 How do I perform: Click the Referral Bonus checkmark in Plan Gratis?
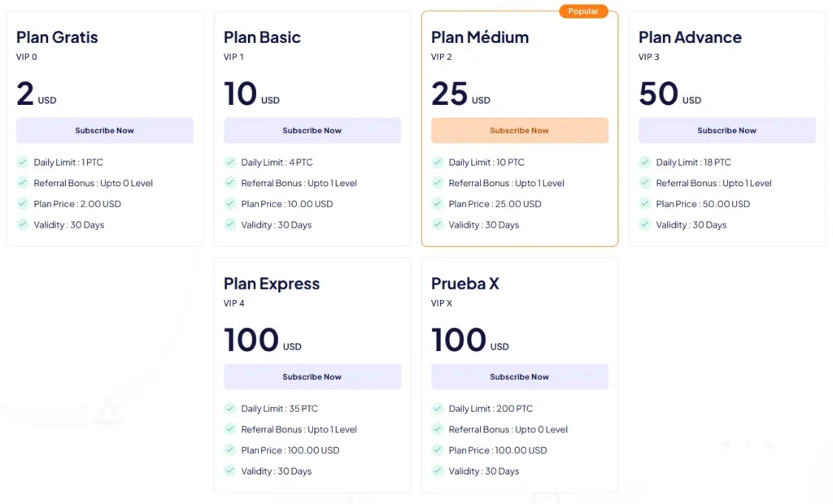point(23,183)
